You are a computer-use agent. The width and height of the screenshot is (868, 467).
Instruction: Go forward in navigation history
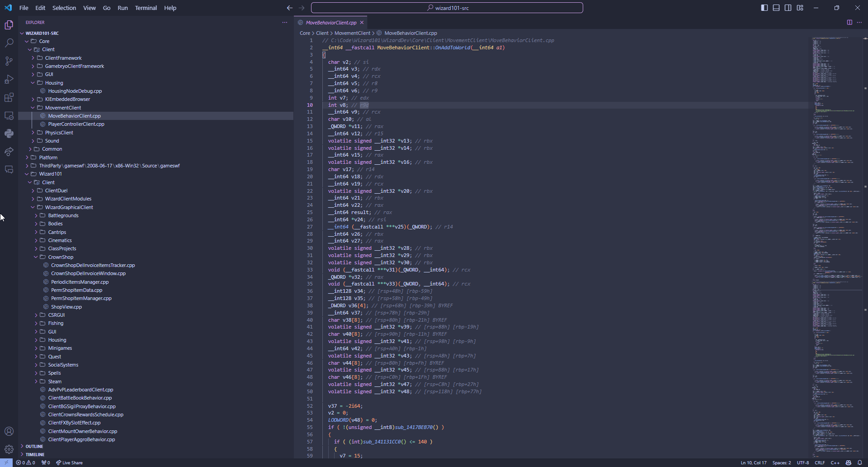[302, 8]
